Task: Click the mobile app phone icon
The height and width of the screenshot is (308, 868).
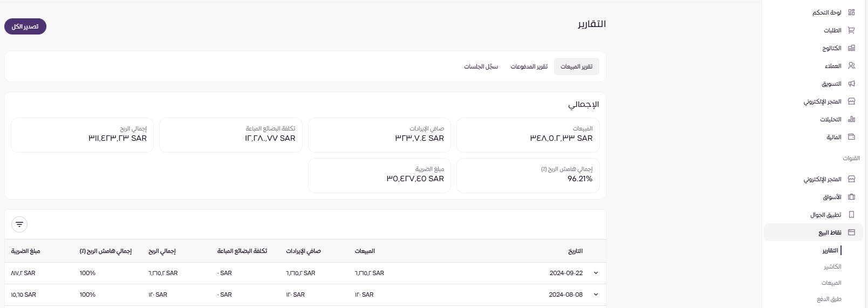Action: [x=851, y=215]
